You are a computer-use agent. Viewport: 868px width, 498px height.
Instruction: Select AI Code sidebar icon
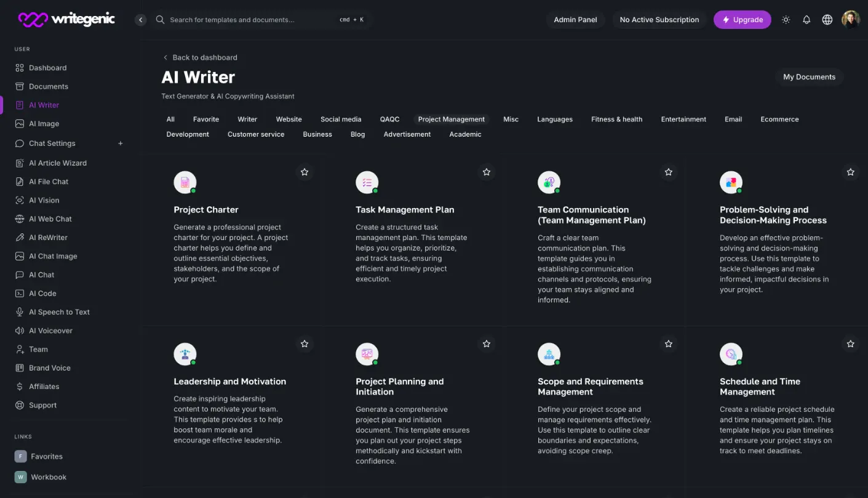coord(20,294)
